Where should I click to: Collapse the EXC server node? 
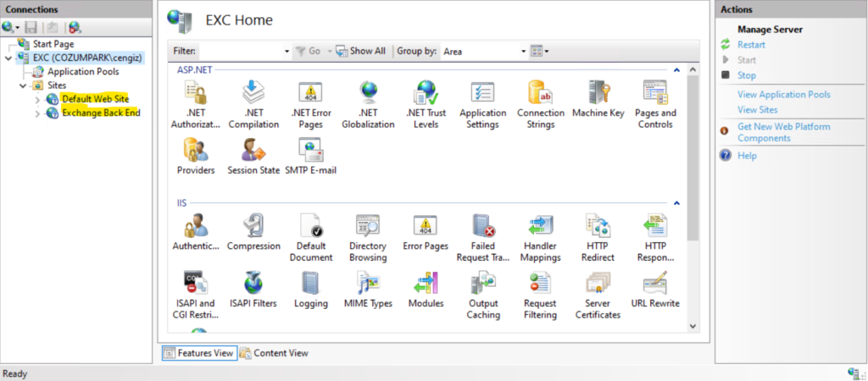pyautogui.click(x=8, y=58)
